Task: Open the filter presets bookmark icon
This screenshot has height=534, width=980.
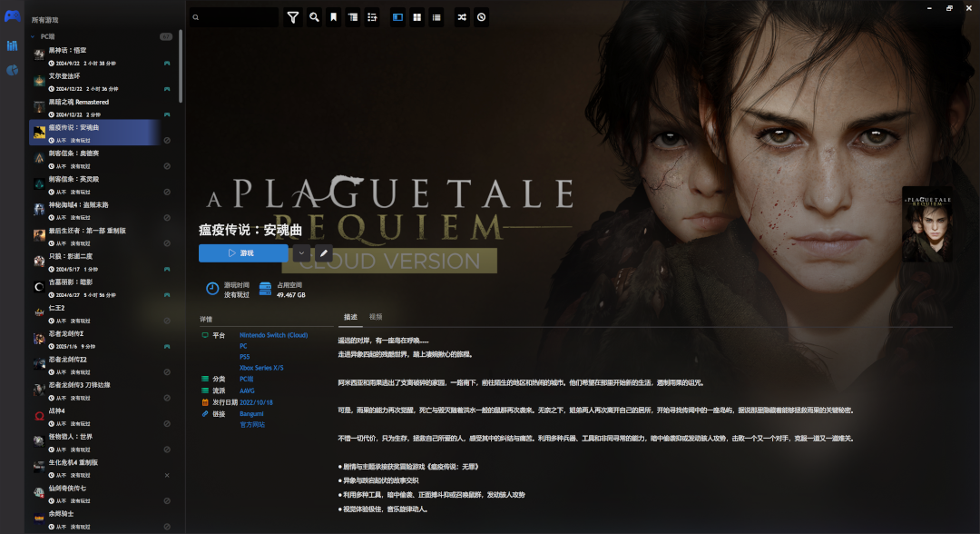Action: coord(334,17)
